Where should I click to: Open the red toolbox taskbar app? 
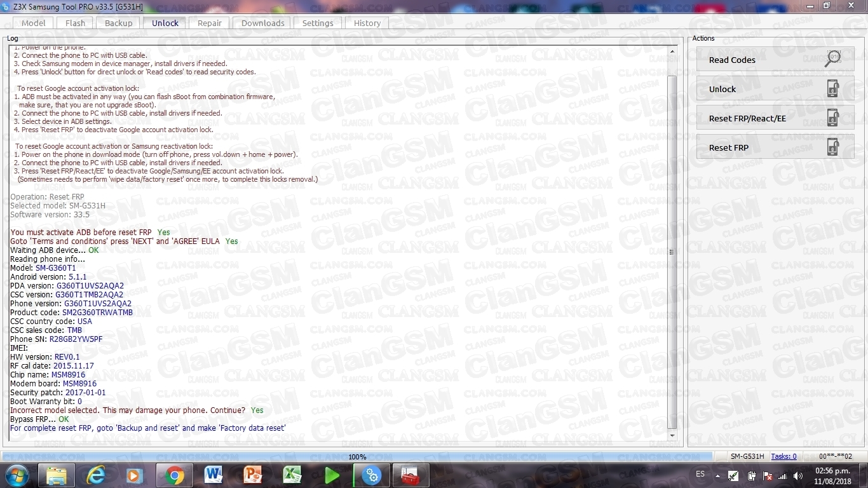[411, 475]
